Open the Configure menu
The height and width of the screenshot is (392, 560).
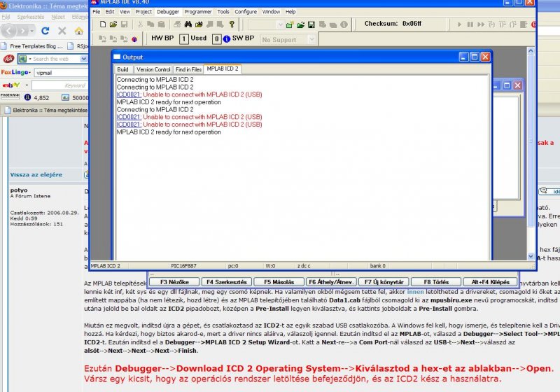point(246,12)
